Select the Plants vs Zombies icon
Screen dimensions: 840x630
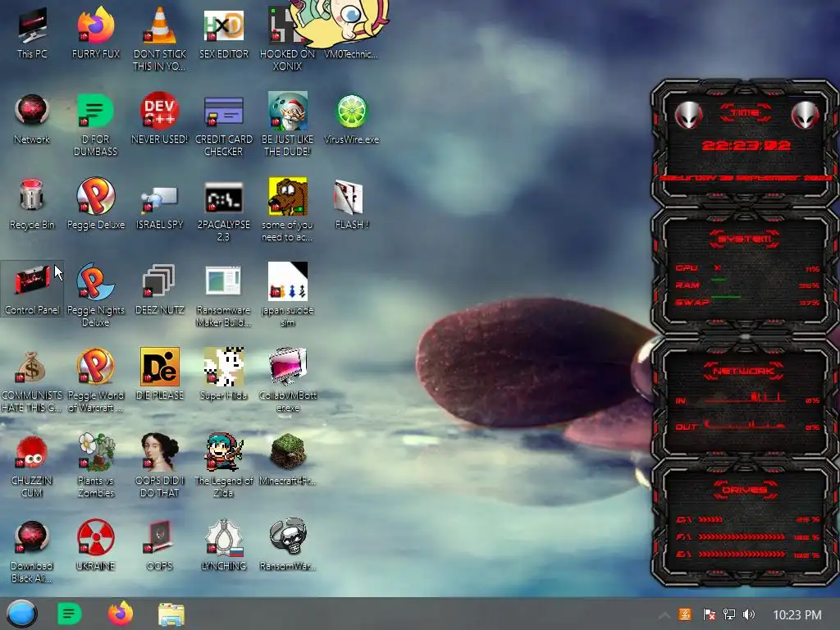click(x=96, y=466)
